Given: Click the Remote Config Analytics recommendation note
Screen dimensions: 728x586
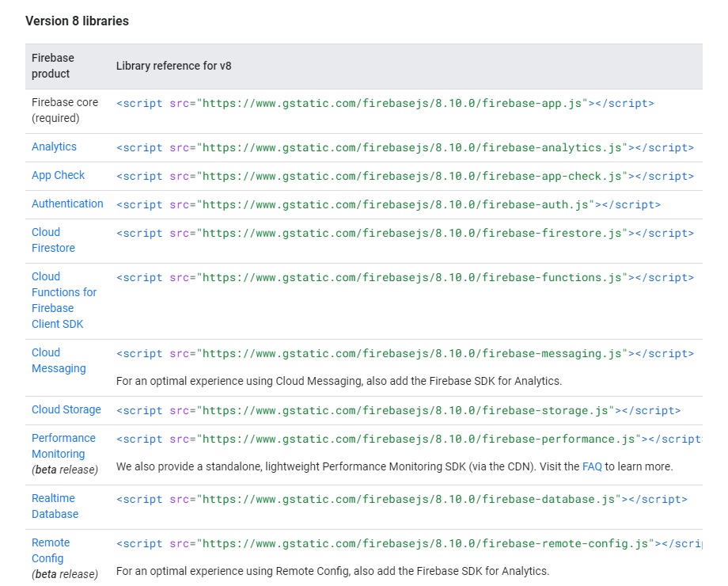Looking at the screenshot, I should (332, 571).
